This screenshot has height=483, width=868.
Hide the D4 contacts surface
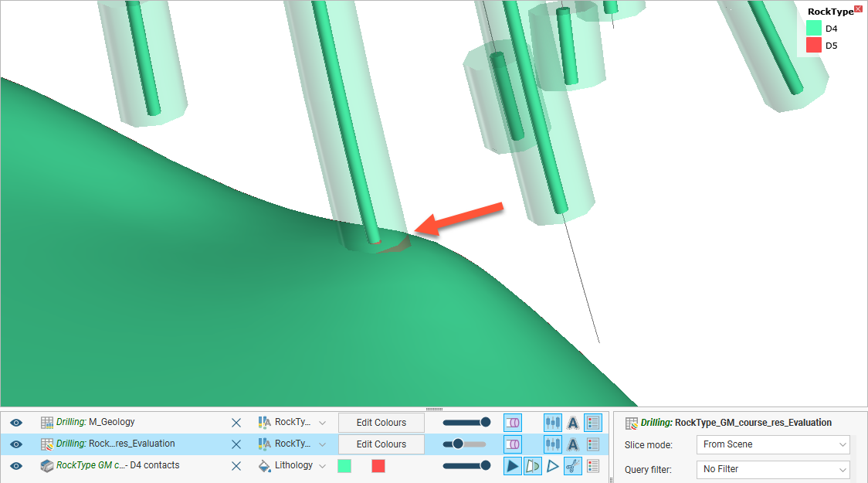16,466
